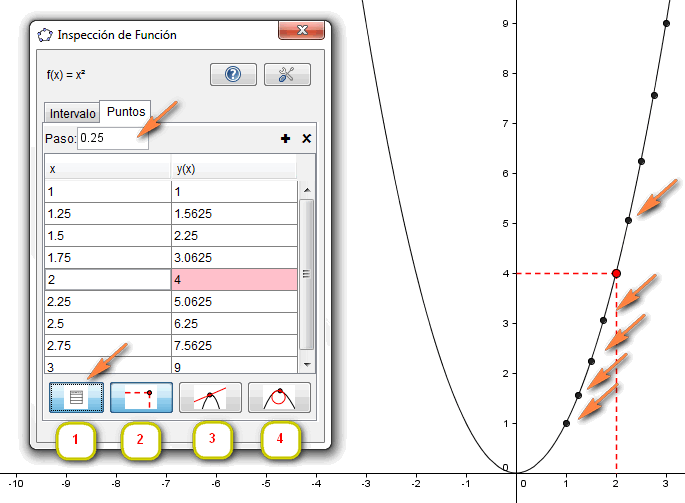685x503 pixels.
Task: Open the options wrench and screwdriver button
Action: [287, 74]
